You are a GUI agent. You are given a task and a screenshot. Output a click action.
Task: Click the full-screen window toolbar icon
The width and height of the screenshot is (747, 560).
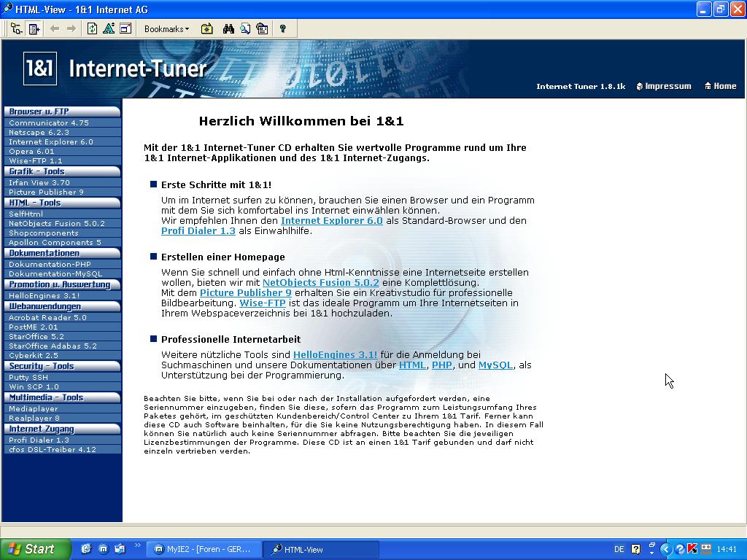(125, 29)
